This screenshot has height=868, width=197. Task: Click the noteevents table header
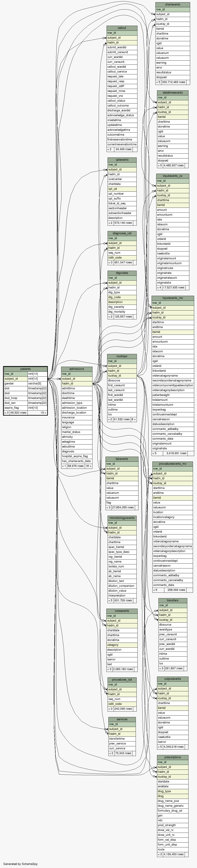point(122,611)
